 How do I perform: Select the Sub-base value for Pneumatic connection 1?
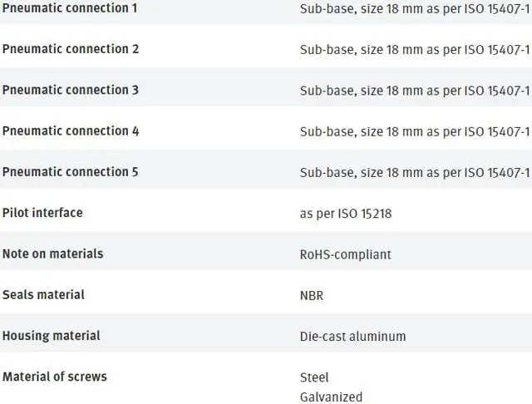pyautogui.click(x=414, y=8)
